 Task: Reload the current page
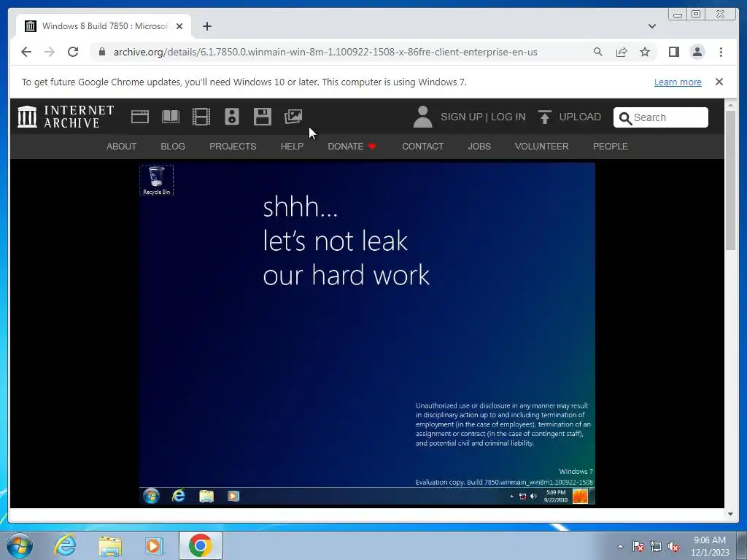73,52
